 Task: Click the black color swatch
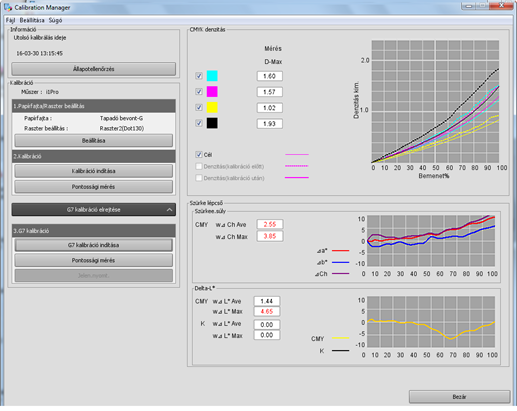(x=212, y=123)
